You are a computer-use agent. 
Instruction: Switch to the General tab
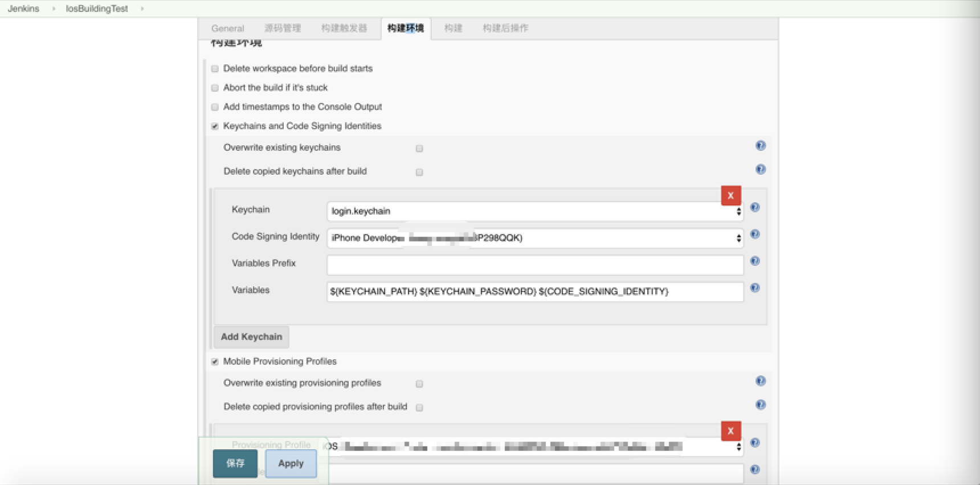[x=227, y=28]
